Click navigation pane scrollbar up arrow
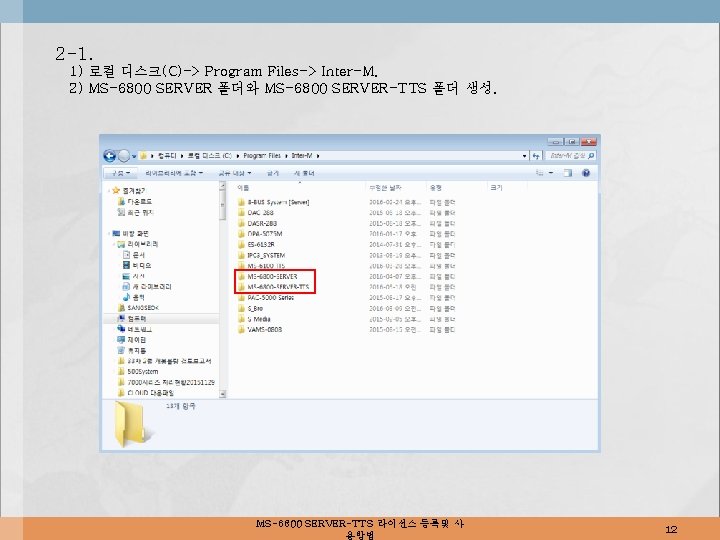720x540 pixels. pyautogui.click(x=223, y=186)
